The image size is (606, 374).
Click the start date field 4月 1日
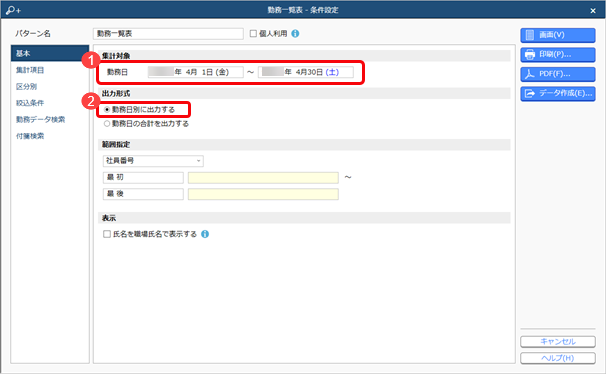pyautogui.click(x=196, y=72)
